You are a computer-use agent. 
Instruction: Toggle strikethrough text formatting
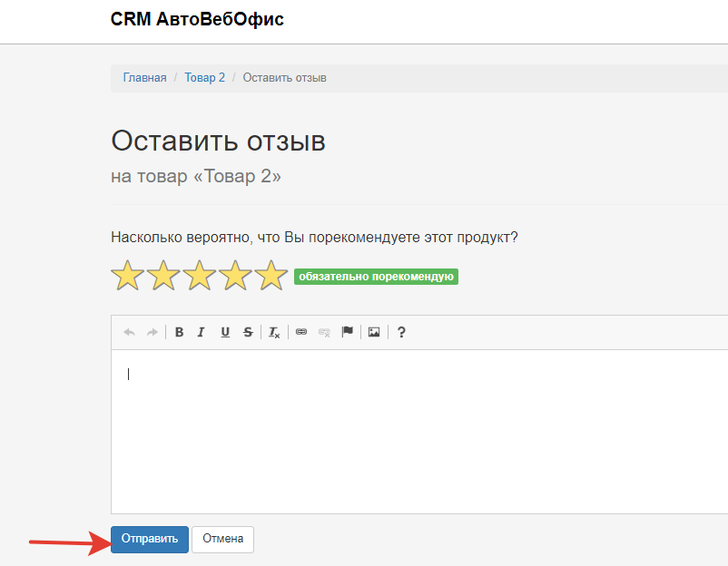pyautogui.click(x=248, y=333)
